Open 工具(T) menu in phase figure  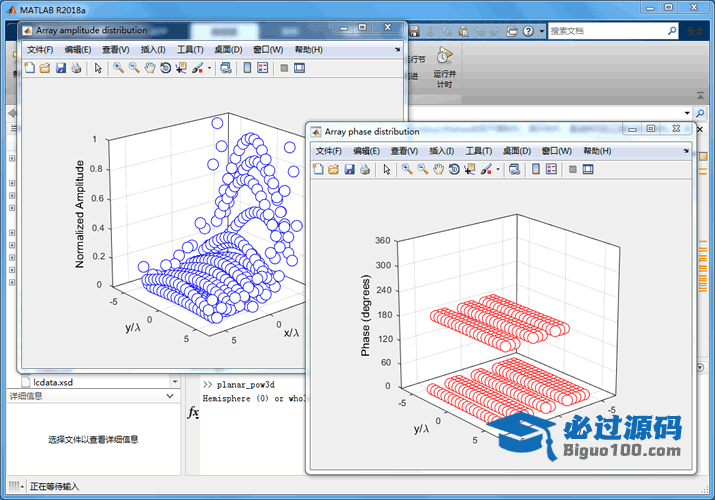click(479, 151)
